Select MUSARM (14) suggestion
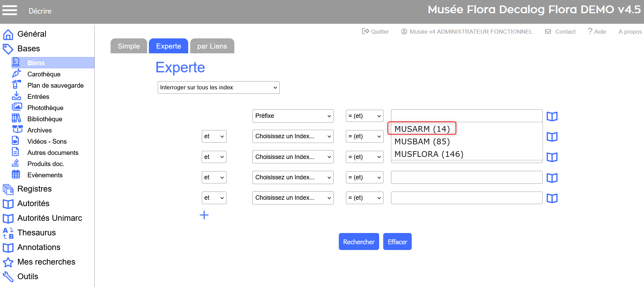The image size is (644, 287). [x=422, y=129]
